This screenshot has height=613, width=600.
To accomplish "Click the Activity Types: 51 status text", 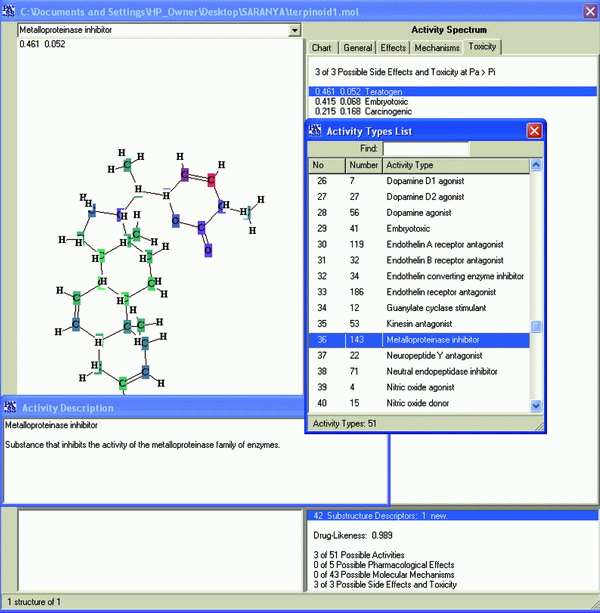I will click(344, 423).
